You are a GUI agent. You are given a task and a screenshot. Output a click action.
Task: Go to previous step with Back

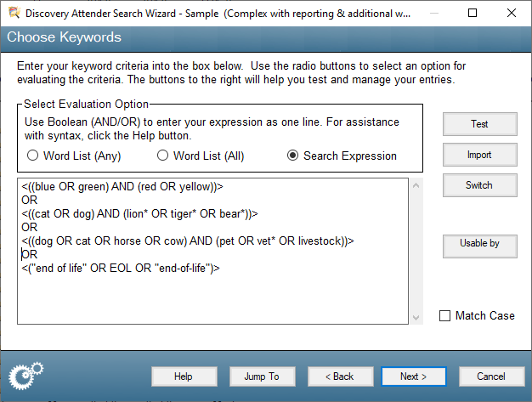(x=337, y=377)
